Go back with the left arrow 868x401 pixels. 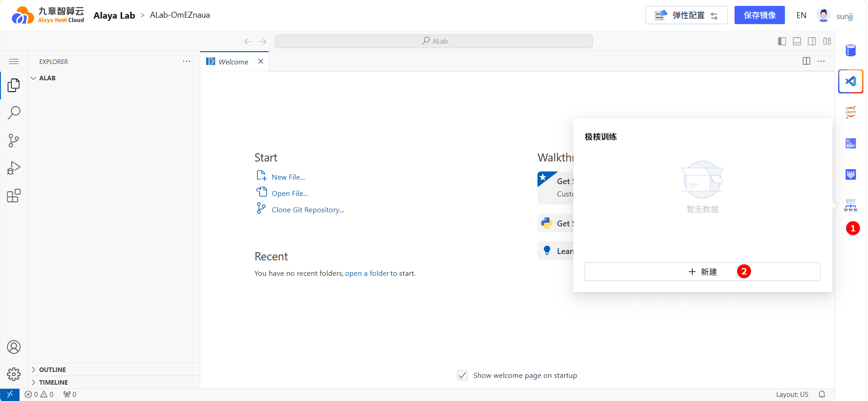tap(247, 41)
